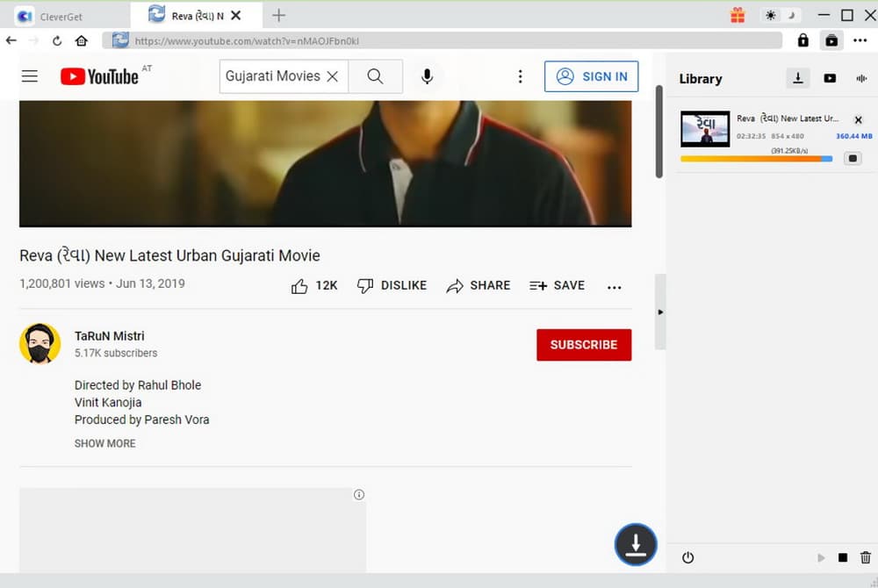
Task: Stop the Reva download task
Action: pos(852,159)
